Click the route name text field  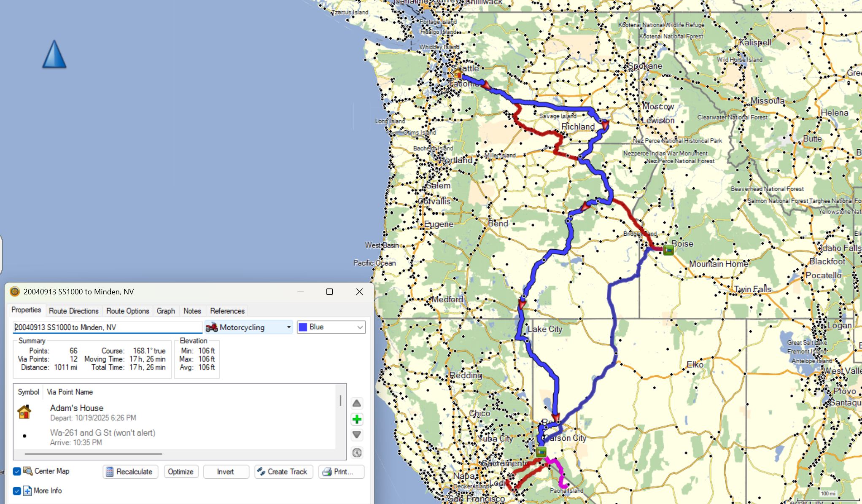[108, 327]
